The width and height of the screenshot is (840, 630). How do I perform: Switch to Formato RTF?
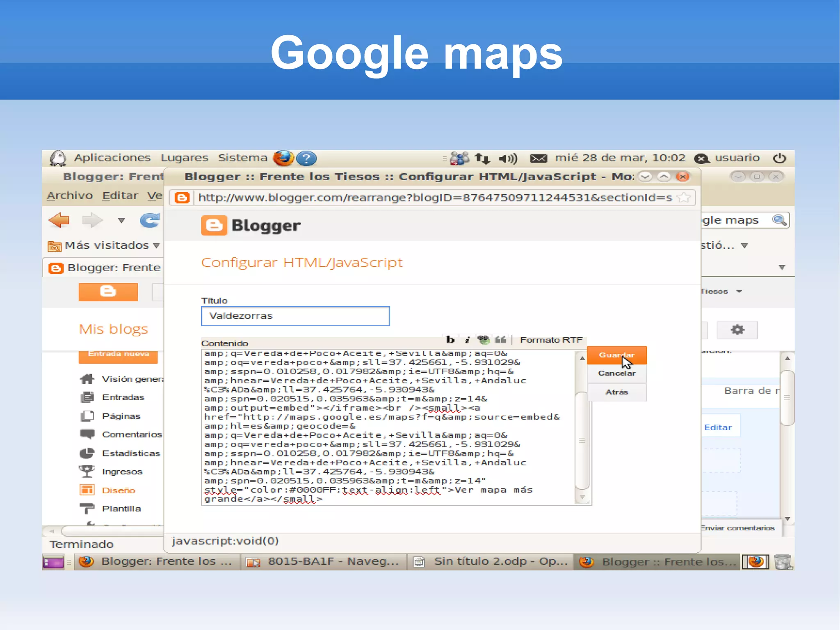551,340
